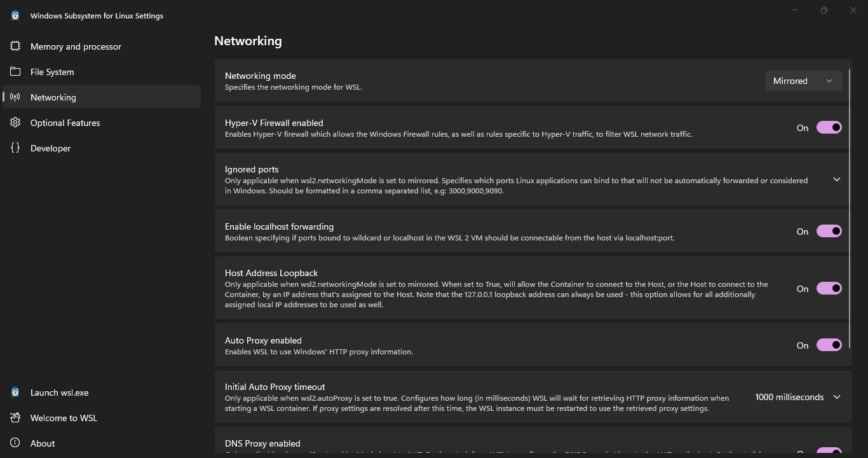Screen dimensions: 868x458
Task: Click the Optional Features gear icon
Action: [x=15, y=123]
